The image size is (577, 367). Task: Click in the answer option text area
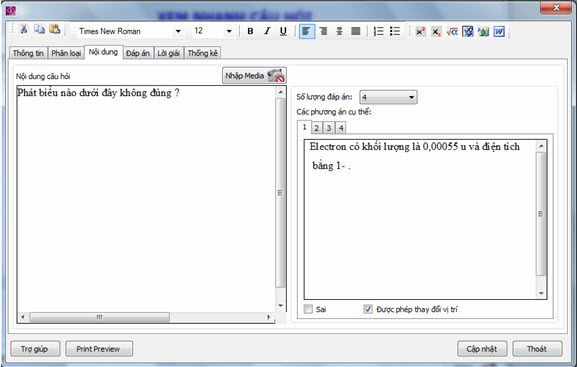point(420,219)
